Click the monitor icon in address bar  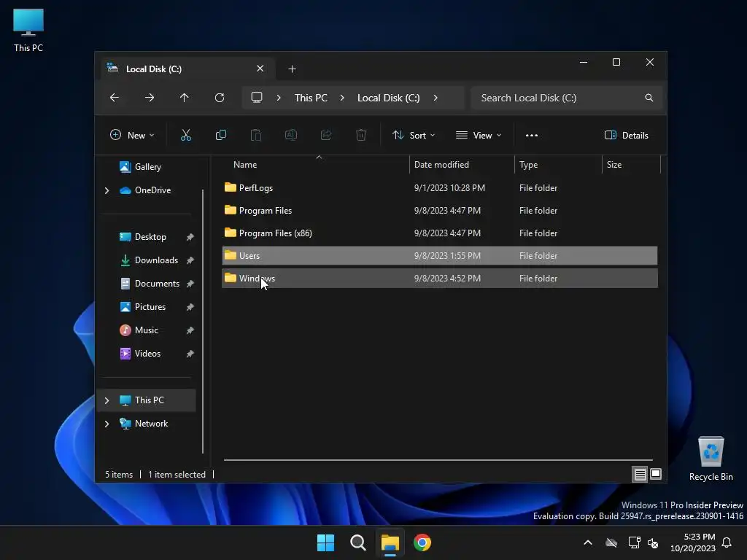point(257,98)
